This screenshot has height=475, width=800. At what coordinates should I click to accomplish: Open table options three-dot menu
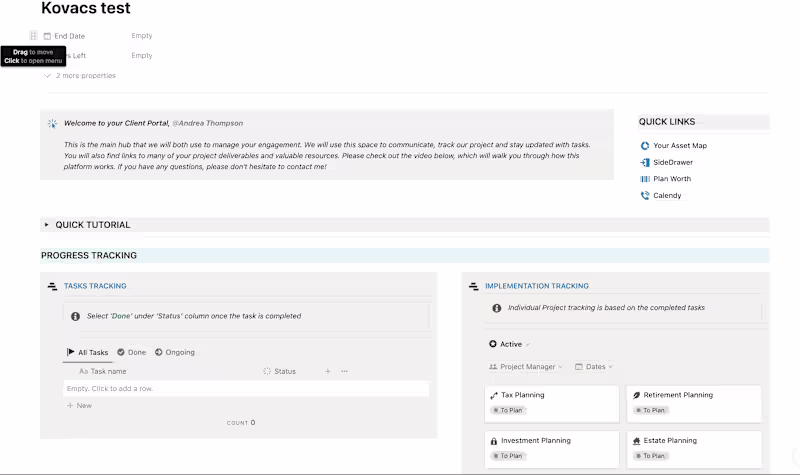[344, 372]
